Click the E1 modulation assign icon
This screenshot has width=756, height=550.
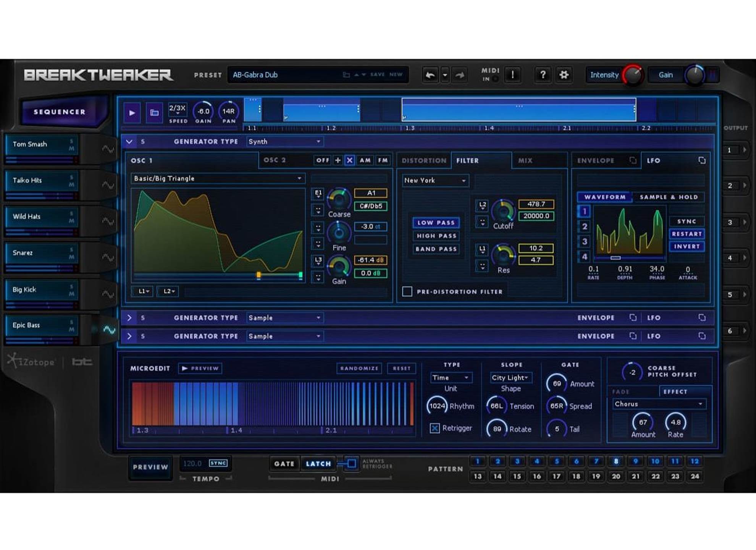(x=318, y=193)
